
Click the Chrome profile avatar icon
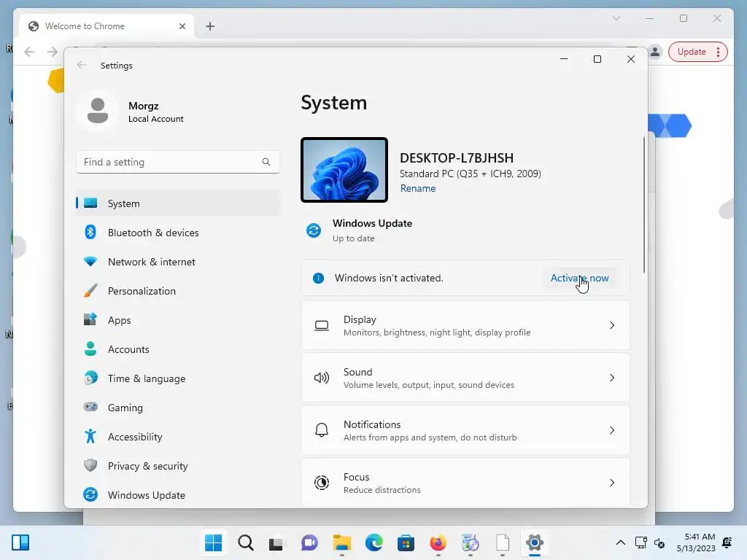pyautogui.click(x=656, y=52)
